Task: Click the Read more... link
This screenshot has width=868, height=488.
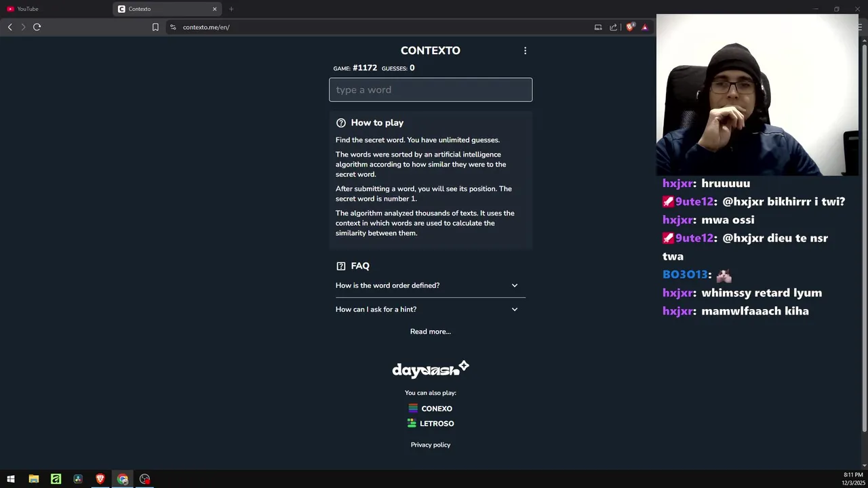Action: (431, 331)
